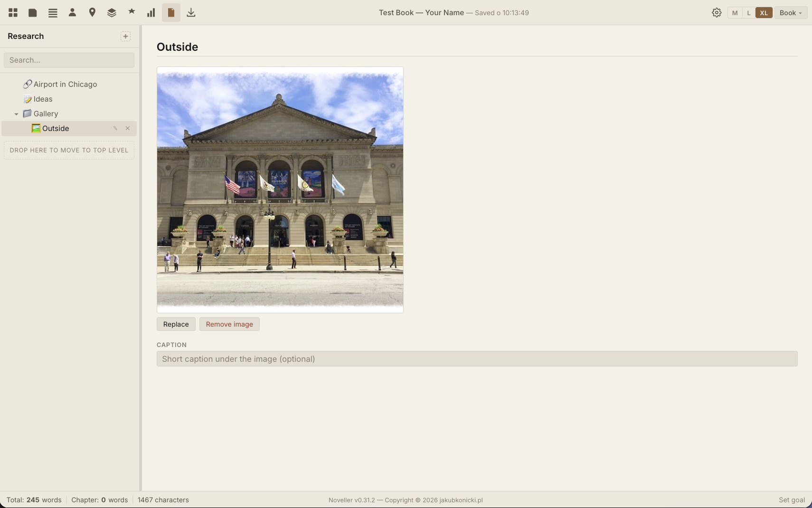Click the CAPTION label
Screen dimensions: 812x508
tap(171, 345)
